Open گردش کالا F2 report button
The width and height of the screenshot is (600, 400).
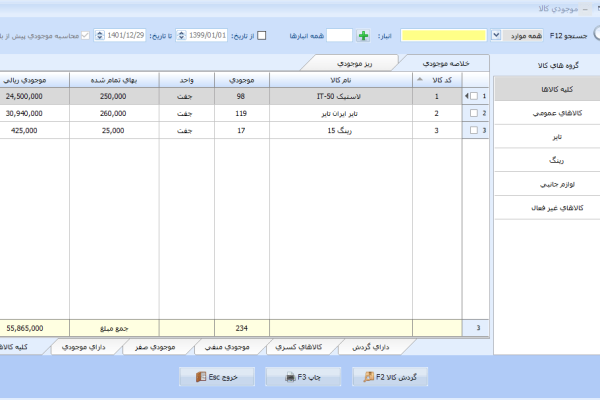click(390, 377)
